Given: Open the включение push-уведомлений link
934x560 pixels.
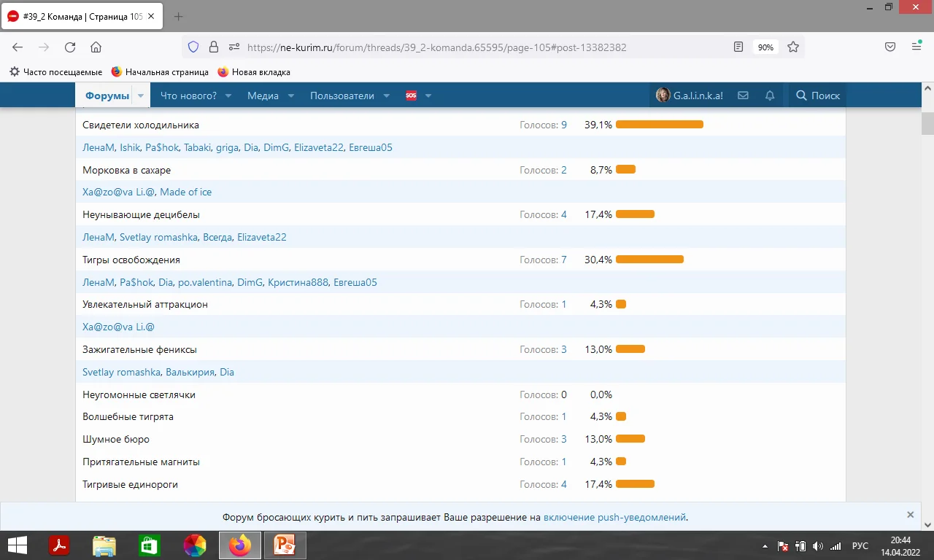Looking at the screenshot, I should point(614,517).
